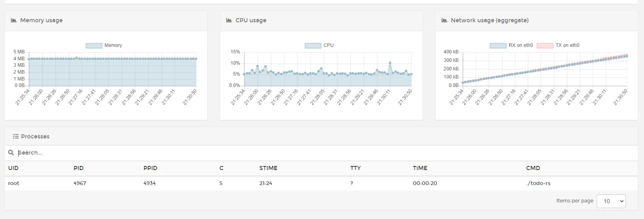
Task: Click the Processes list icon
Action: (16, 136)
